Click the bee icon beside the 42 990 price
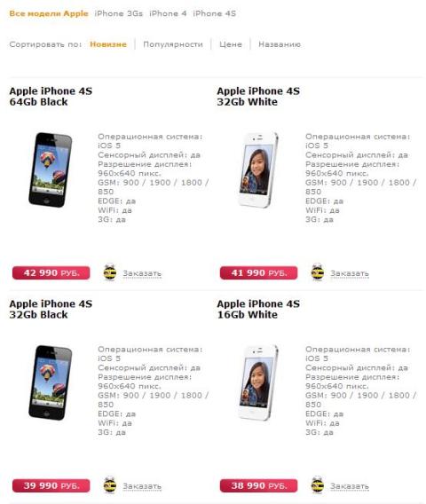The width and height of the screenshot is (426, 504). click(110, 272)
